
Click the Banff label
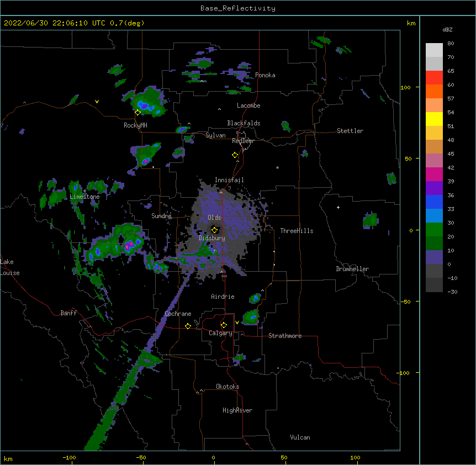coord(68,313)
